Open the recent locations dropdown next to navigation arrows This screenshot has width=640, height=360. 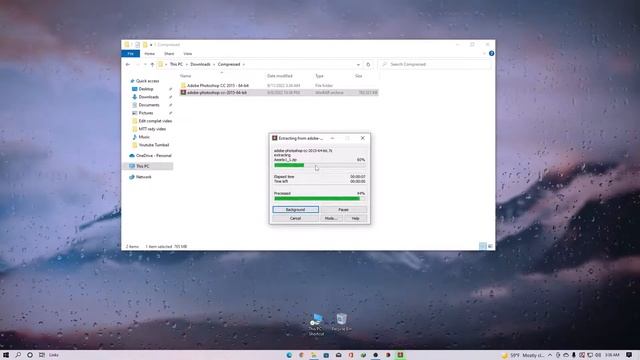coord(145,64)
